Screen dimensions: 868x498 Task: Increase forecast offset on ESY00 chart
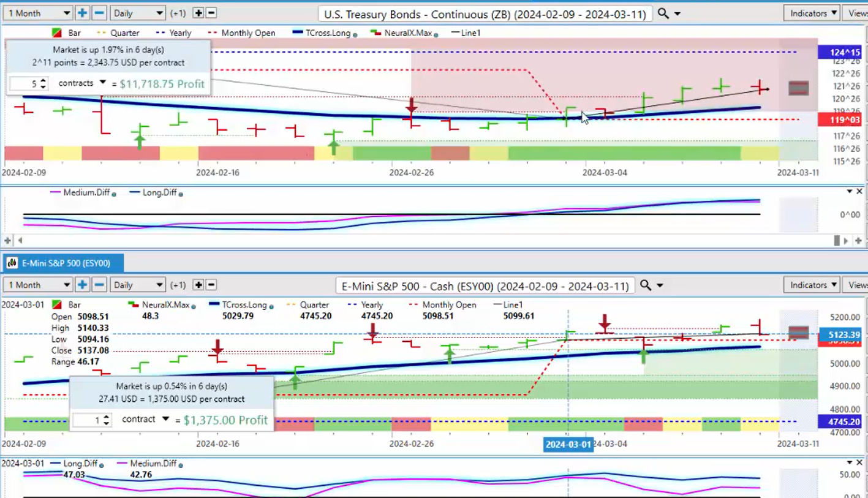click(x=198, y=285)
